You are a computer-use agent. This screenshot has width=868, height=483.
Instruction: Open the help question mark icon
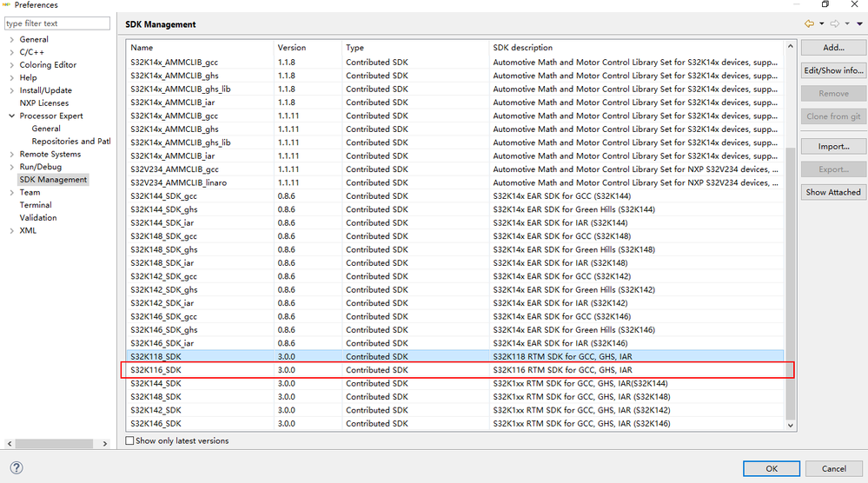pyautogui.click(x=17, y=467)
